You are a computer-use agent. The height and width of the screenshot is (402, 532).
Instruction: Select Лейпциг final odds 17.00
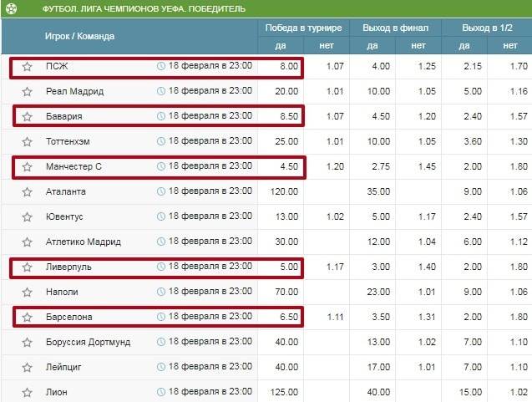point(378,368)
